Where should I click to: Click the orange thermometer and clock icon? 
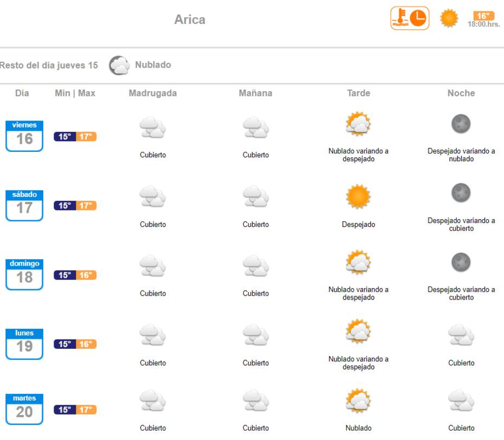click(410, 18)
